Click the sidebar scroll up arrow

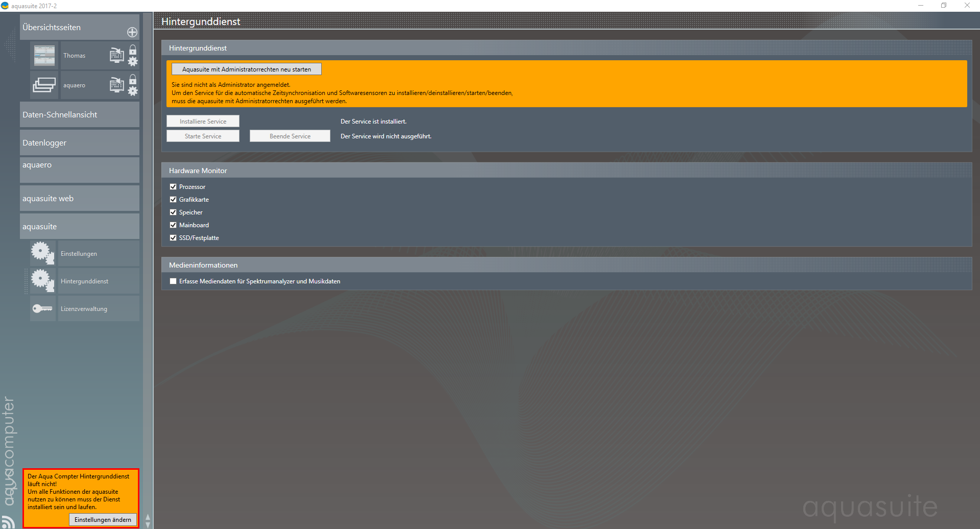[148, 517]
